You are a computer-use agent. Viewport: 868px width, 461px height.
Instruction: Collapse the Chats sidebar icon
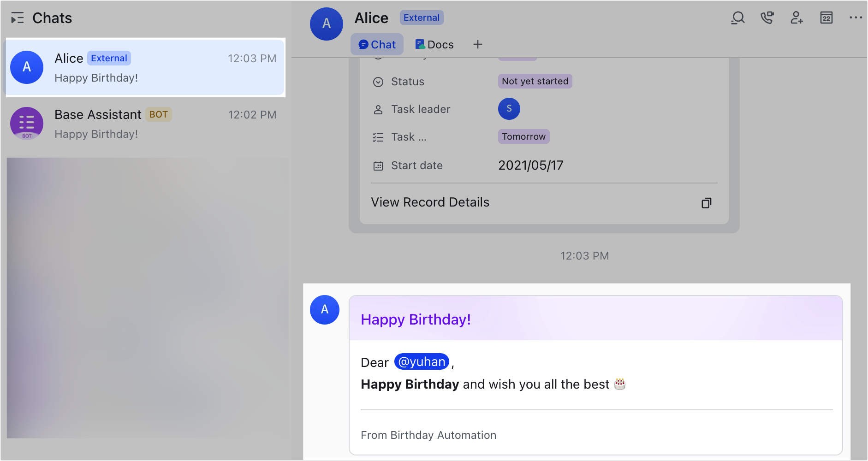17,18
